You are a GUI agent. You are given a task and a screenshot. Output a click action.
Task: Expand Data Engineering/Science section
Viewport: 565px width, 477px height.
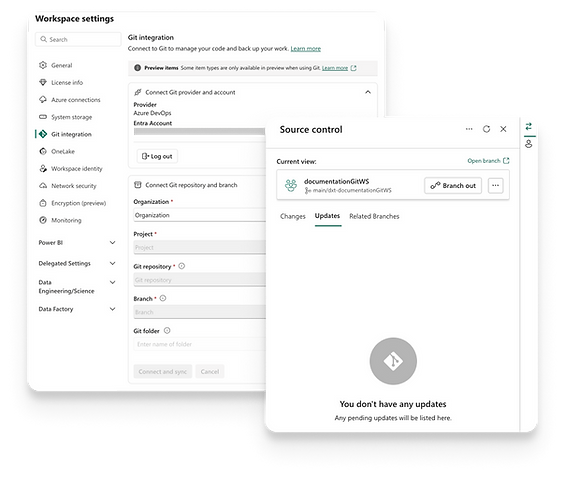[x=112, y=282]
